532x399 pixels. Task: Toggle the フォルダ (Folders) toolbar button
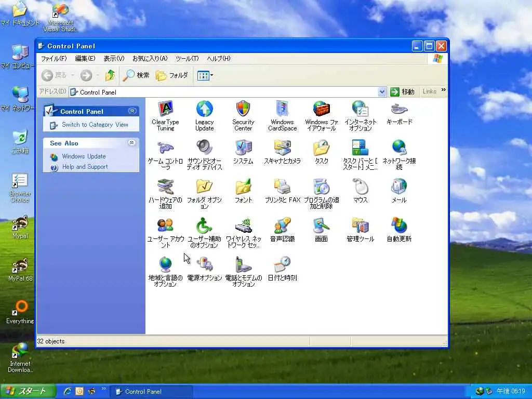pyautogui.click(x=172, y=75)
